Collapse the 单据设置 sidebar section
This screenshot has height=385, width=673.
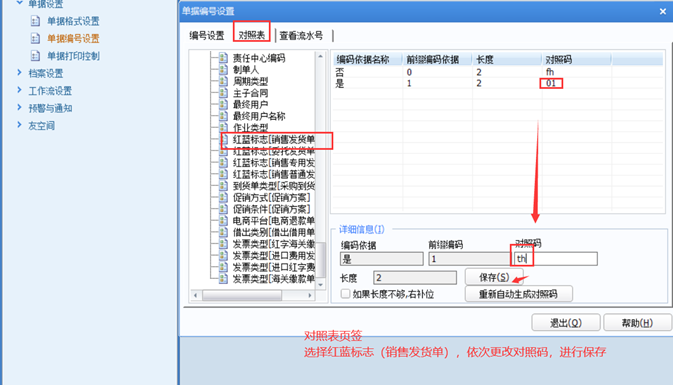pyautogui.click(x=19, y=3)
